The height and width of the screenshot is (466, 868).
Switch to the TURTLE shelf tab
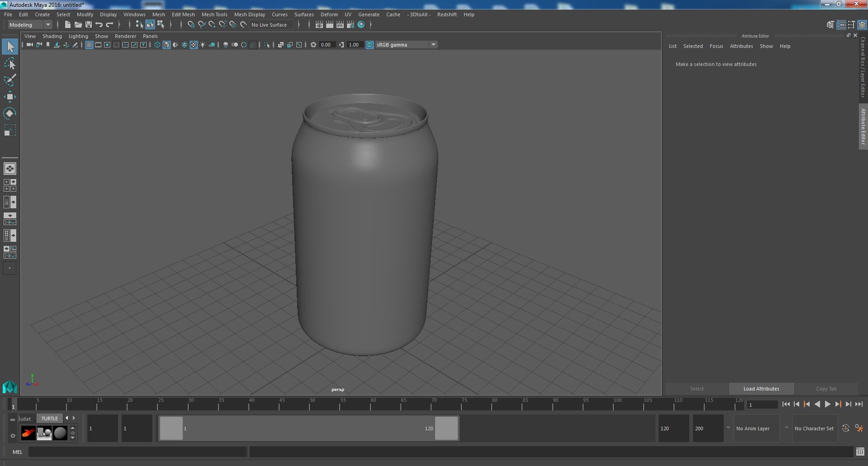pos(49,419)
